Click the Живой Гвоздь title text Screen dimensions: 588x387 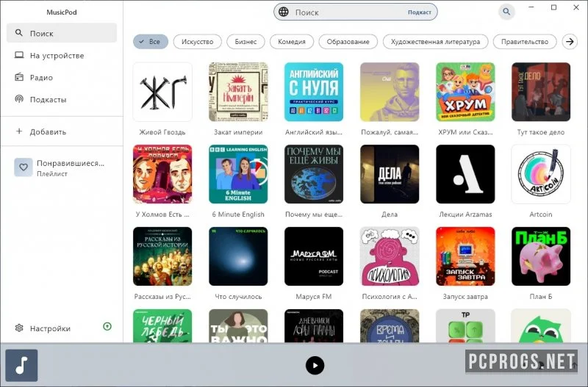pyautogui.click(x=162, y=132)
